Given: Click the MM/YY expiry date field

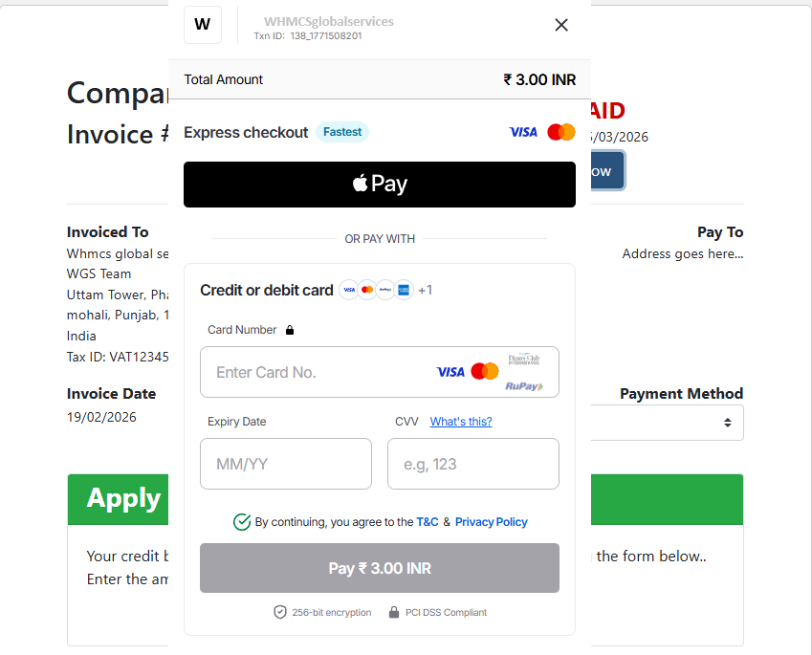Looking at the screenshot, I should point(285,464).
